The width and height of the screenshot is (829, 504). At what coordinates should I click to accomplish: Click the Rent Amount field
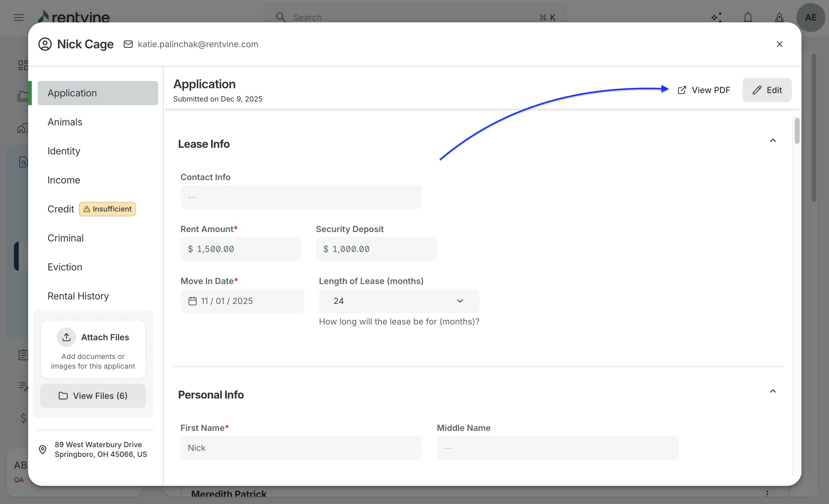click(241, 249)
